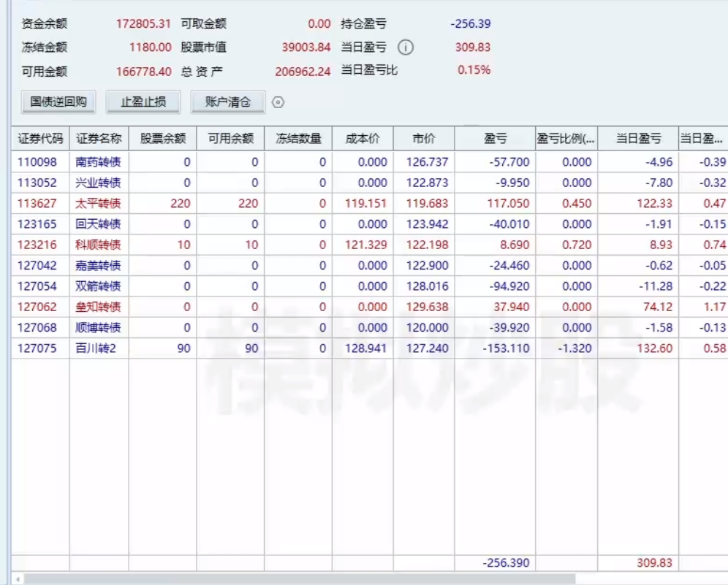This screenshot has width=728, height=585.
Task: Click the 当日盈亏比 value 0.15%
Action: [x=474, y=70]
